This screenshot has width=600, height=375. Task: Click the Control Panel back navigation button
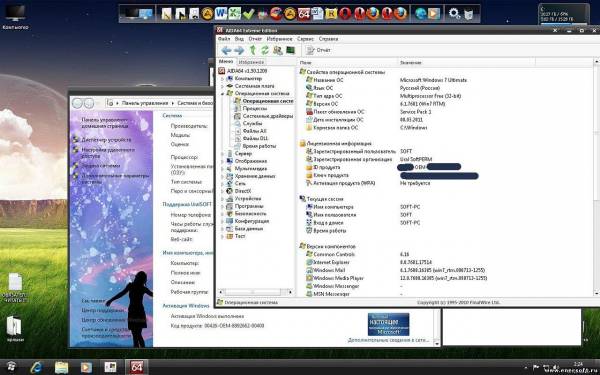coord(77,103)
